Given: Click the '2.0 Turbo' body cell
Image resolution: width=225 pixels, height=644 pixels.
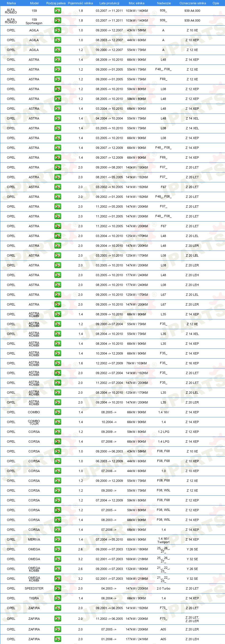Looking at the screenshot, I should pyautogui.click(x=163, y=588).
